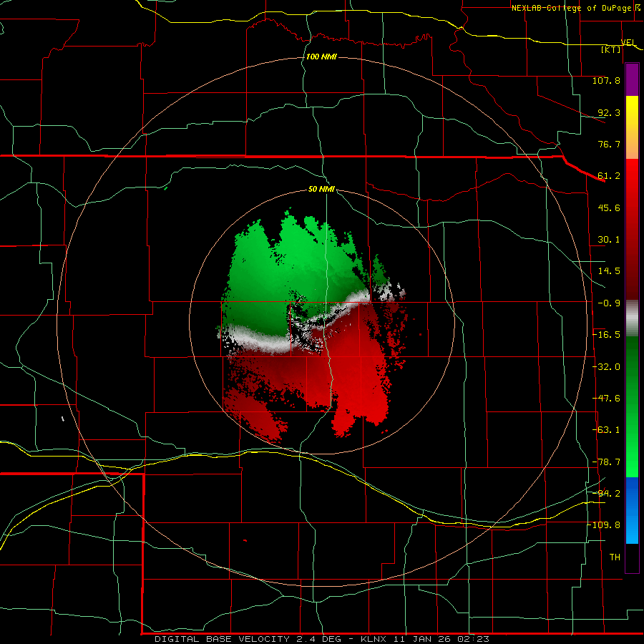644x644 pixels.
Task: Click the TH label on the legend
Action: (x=615, y=557)
